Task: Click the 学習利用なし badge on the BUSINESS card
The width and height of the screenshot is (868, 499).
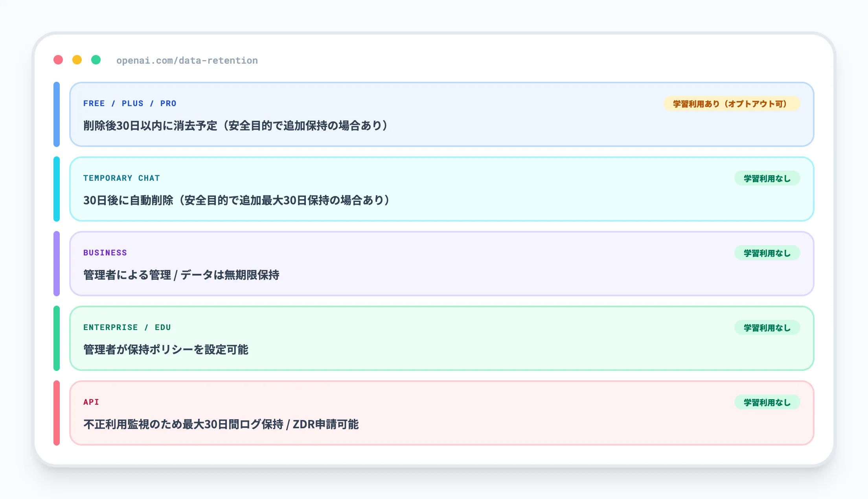Action: click(x=767, y=253)
